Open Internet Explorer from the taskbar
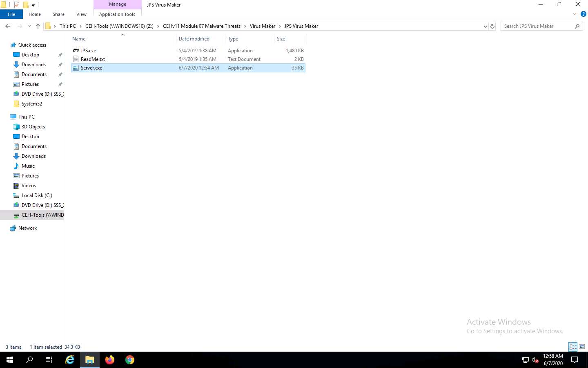The width and height of the screenshot is (588, 368). point(70,360)
